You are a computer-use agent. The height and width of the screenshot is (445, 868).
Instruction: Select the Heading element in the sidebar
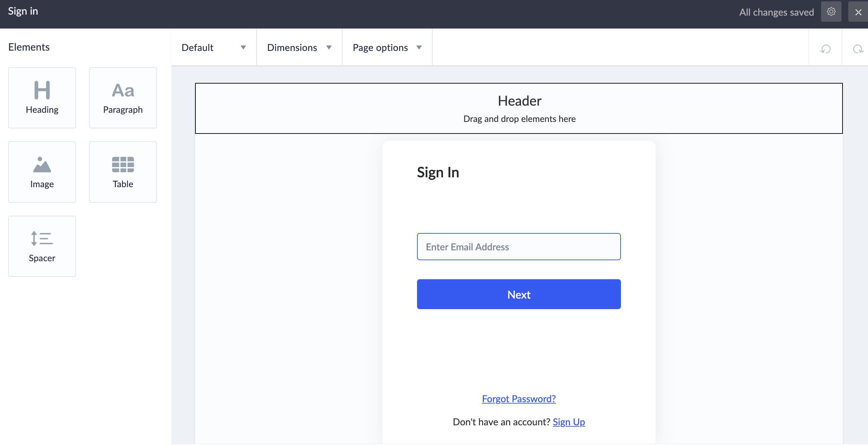42,97
